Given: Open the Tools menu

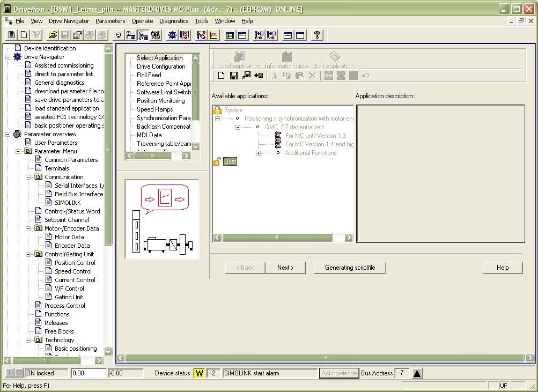Looking at the screenshot, I should click(202, 21).
